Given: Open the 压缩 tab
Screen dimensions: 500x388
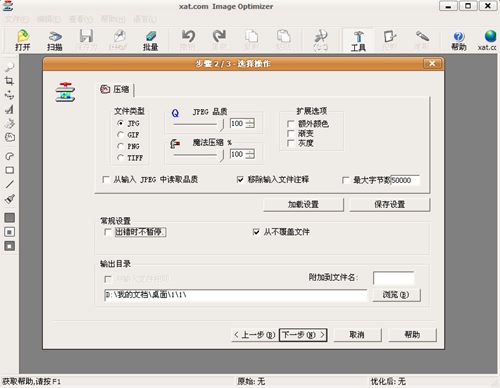Looking at the screenshot, I should coord(115,89).
